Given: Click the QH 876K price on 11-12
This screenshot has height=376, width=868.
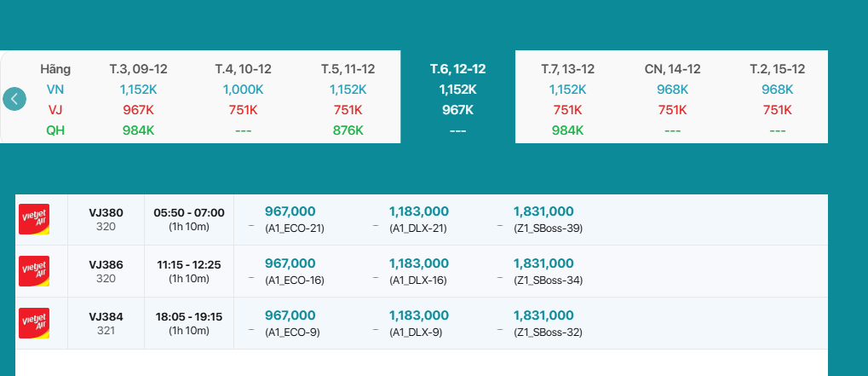Looking at the screenshot, I should [x=348, y=130].
